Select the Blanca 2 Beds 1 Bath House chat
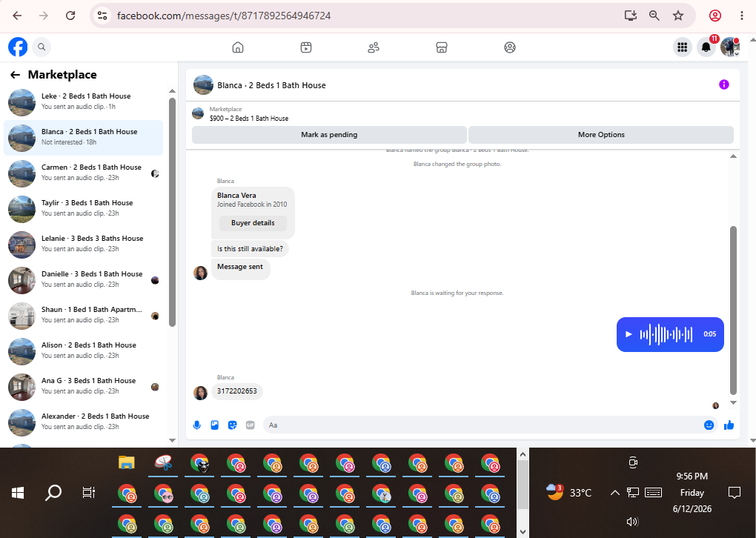 click(x=84, y=138)
